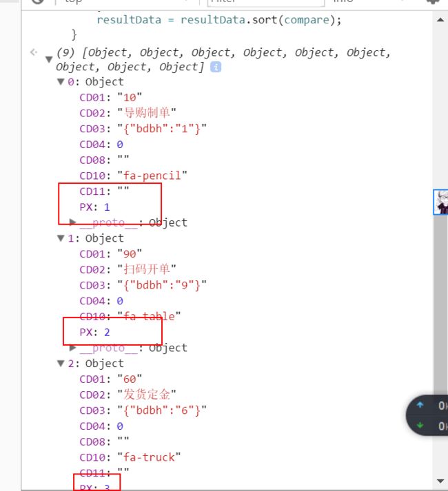Image resolution: width=448 pixels, height=491 pixels.
Task: Click CD01 value "90"
Action: (x=130, y=254)
